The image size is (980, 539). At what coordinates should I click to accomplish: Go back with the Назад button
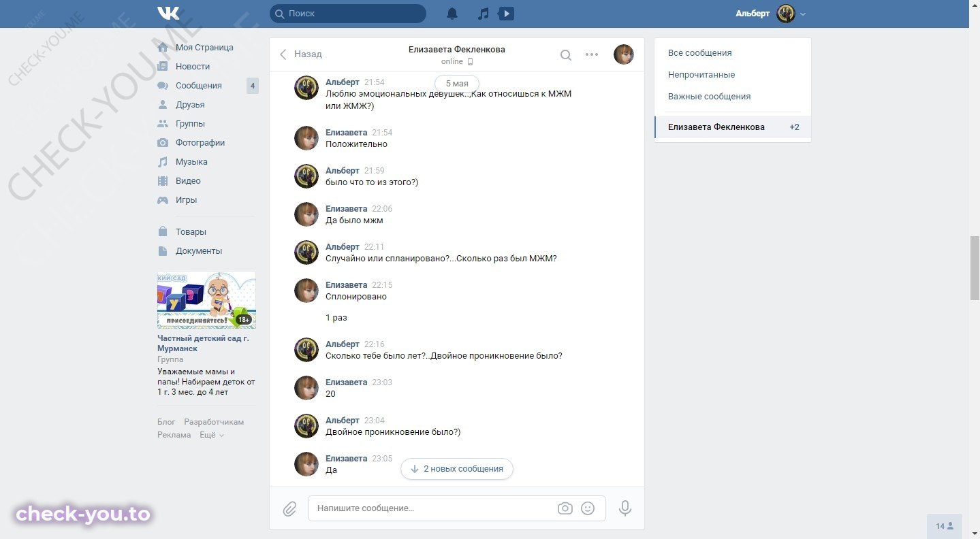click(300, 54)
